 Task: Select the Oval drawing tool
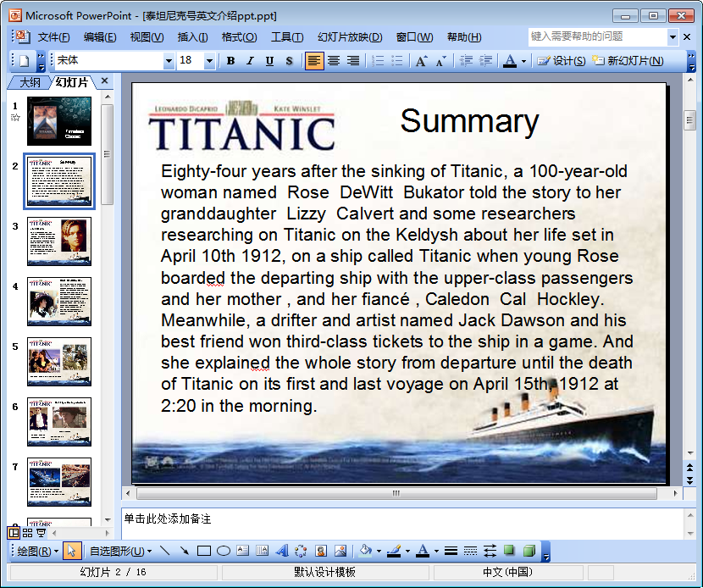[x=224, y=551]
